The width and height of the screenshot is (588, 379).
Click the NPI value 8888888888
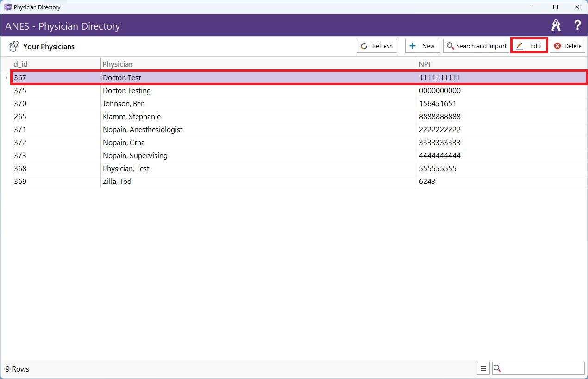[x=440, y=117]
